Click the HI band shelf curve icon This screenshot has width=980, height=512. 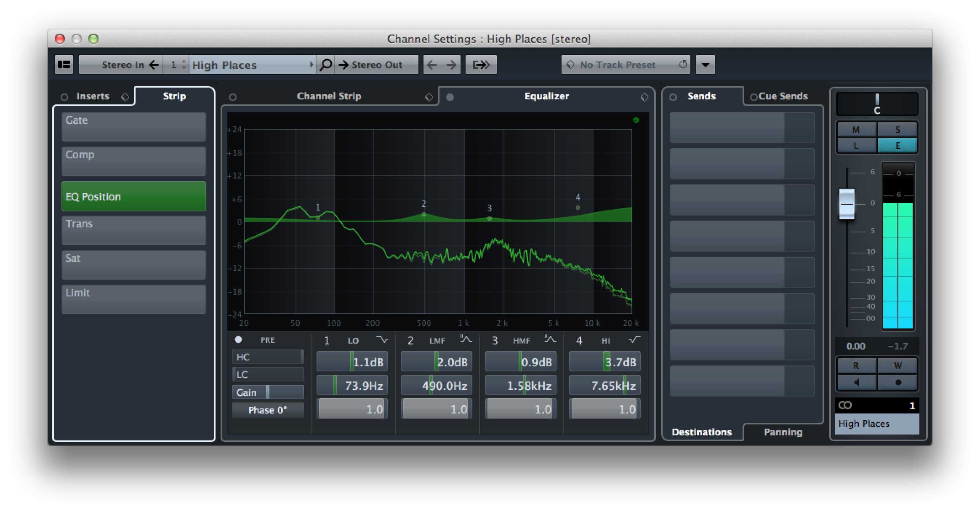[638, 339]
